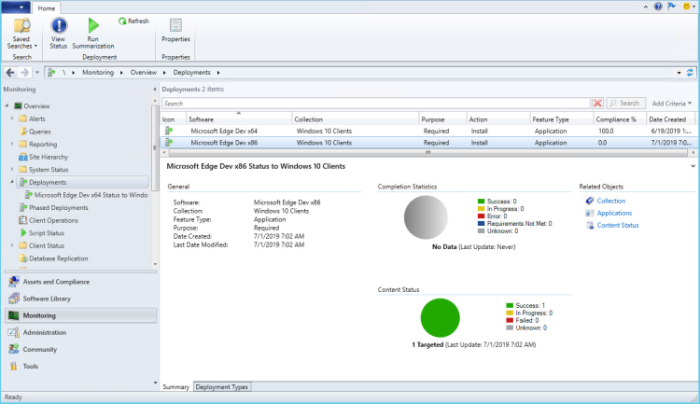Sort by the Collection column header
The width and height of the screenshot is (700, 404).
pyautogui.click(x=355, y=119)
